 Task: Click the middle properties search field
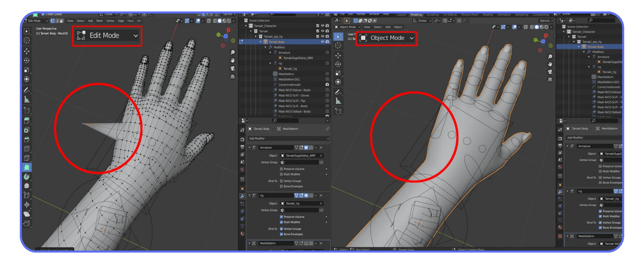[x=285, y=121]
